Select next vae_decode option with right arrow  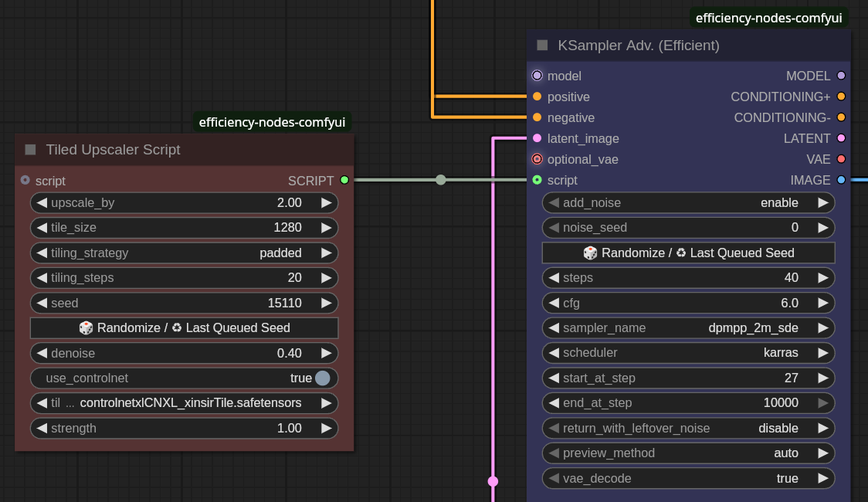click(823, 478)
